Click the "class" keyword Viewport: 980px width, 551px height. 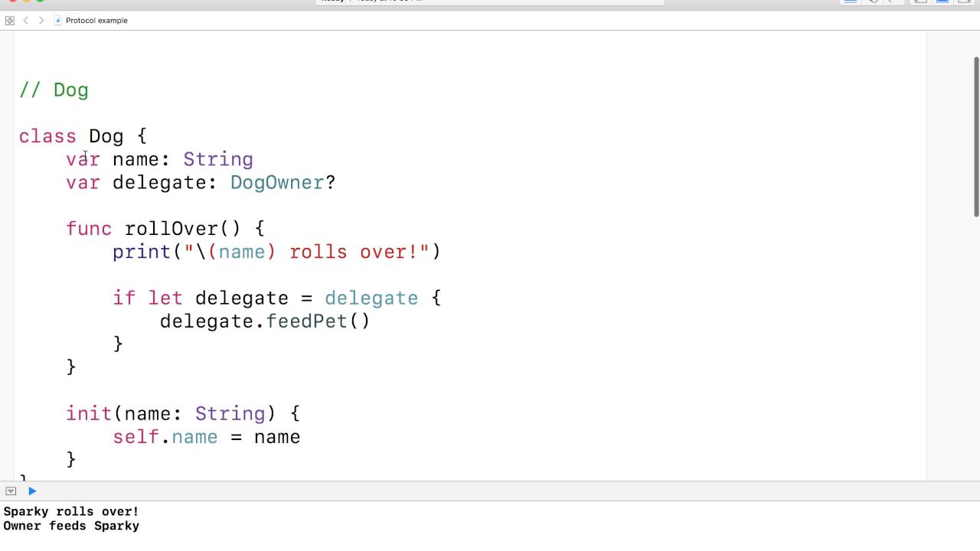pos(47,136)
